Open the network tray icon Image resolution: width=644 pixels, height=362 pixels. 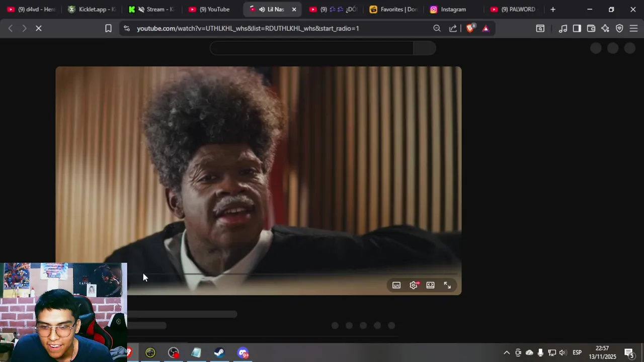(x=552, y=352)
